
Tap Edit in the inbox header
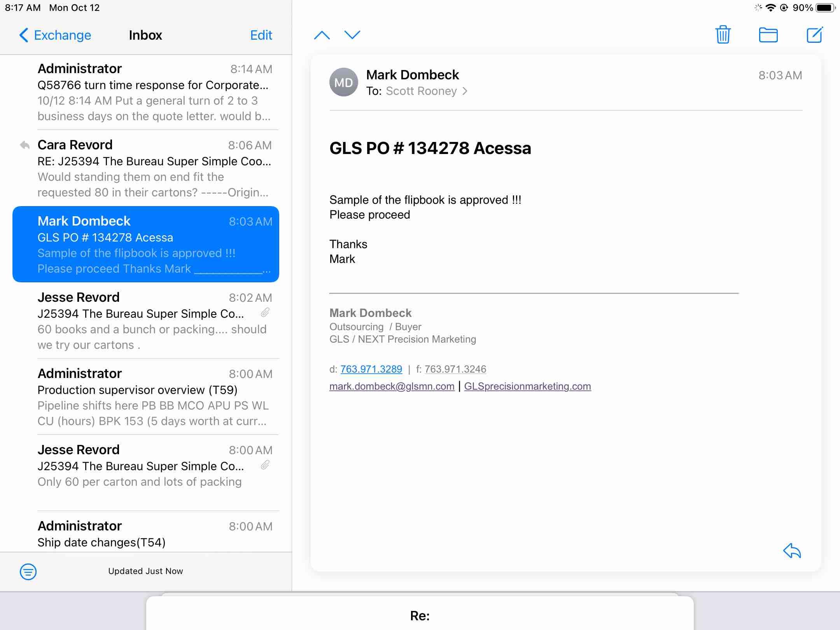261,35
